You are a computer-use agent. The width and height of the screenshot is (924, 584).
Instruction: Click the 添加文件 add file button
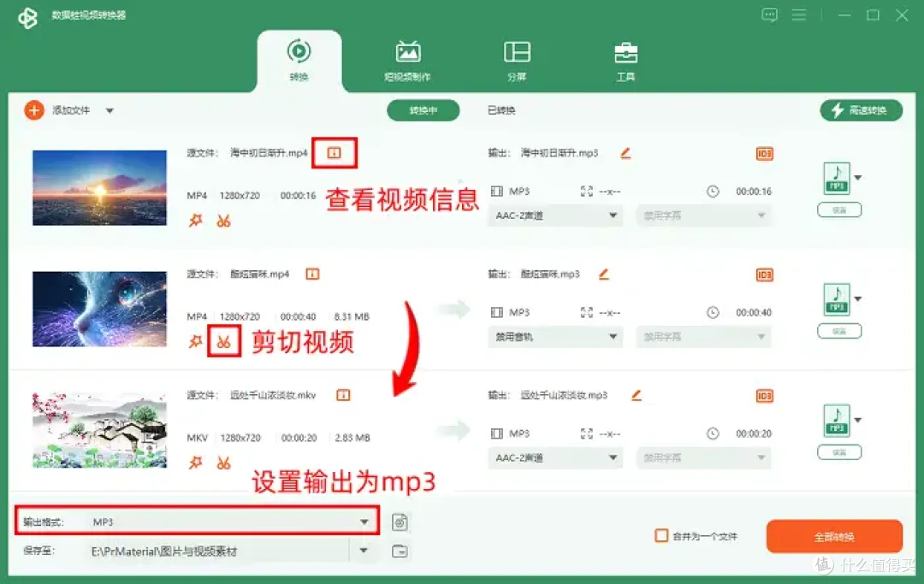click(x=71, y=110)
